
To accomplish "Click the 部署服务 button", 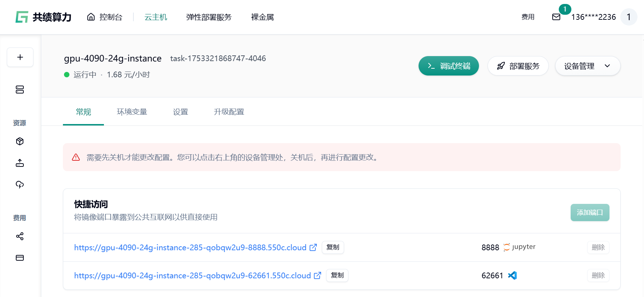I will pos(518,66).
